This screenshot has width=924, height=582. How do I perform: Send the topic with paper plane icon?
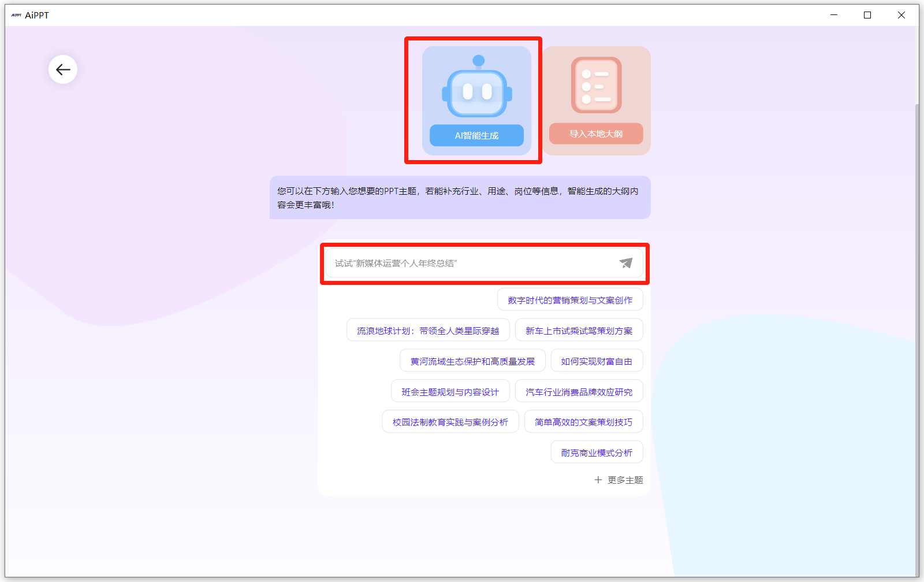click(626, 263)
